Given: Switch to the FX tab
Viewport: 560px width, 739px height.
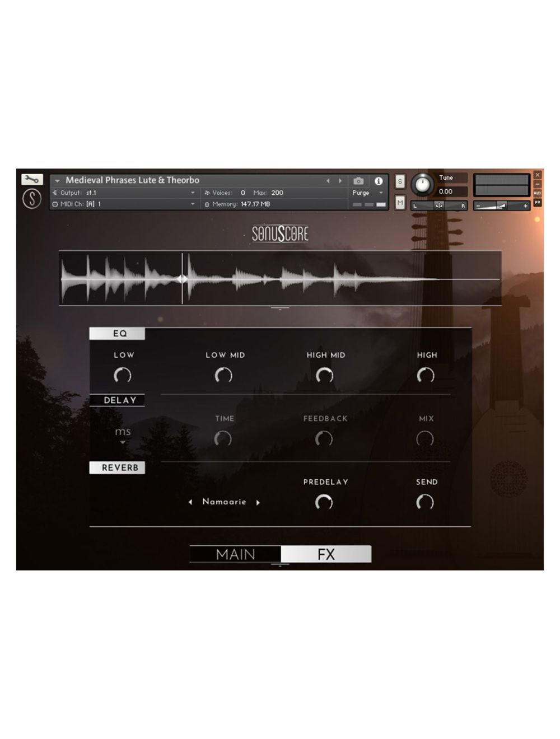Looking at the screenshot, I should point(326,554).
